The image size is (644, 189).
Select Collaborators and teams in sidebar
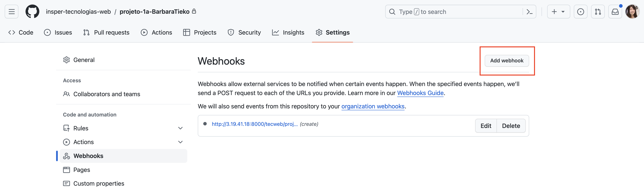[x=107, y=94]
